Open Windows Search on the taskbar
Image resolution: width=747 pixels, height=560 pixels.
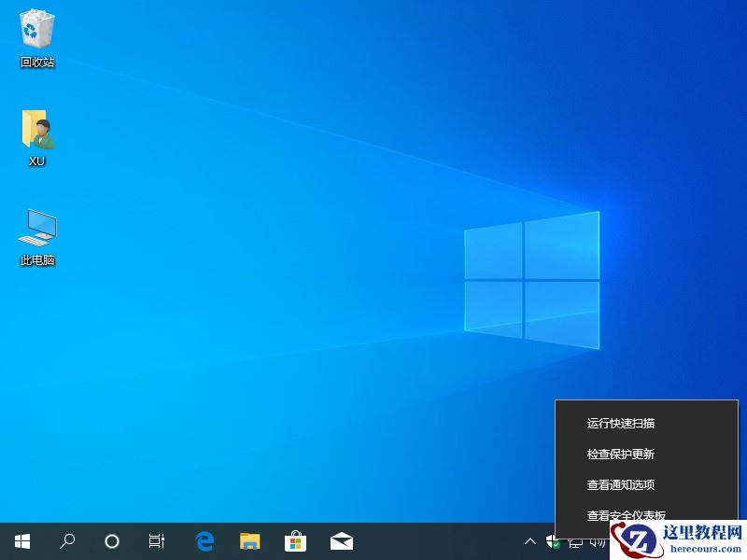(66, 541)
